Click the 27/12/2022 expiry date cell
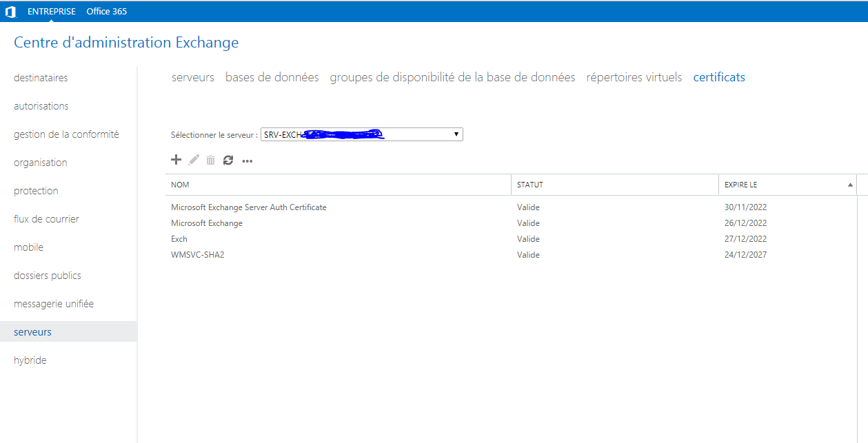 (745, 238)
